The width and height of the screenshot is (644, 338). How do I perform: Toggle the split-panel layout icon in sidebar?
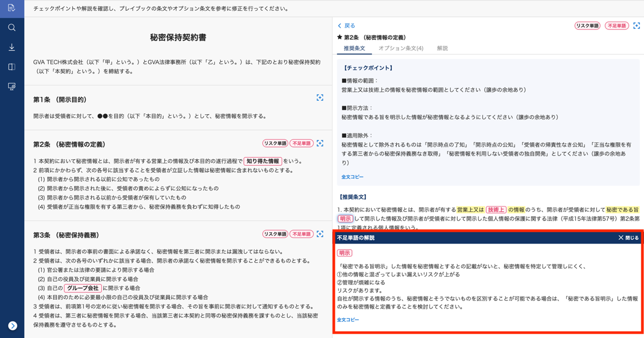[12, 67]
